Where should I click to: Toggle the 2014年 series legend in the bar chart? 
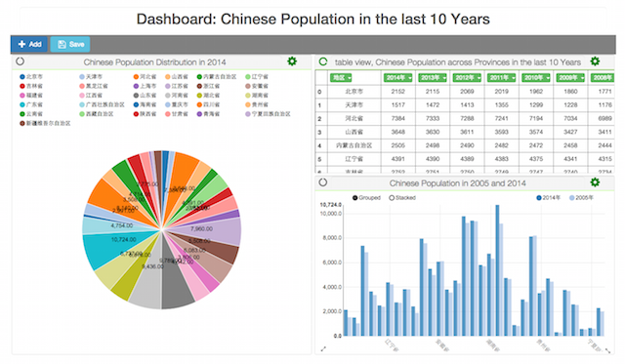click(x=548, y=197)
